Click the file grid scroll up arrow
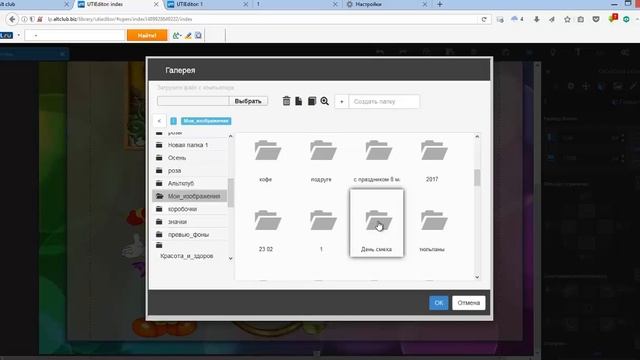 pos(477,136)
